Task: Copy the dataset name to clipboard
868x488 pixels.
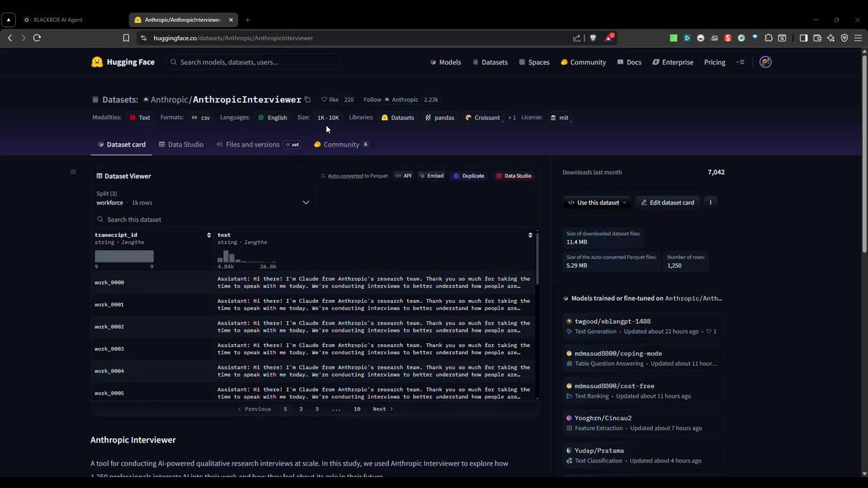Action: 307,100
